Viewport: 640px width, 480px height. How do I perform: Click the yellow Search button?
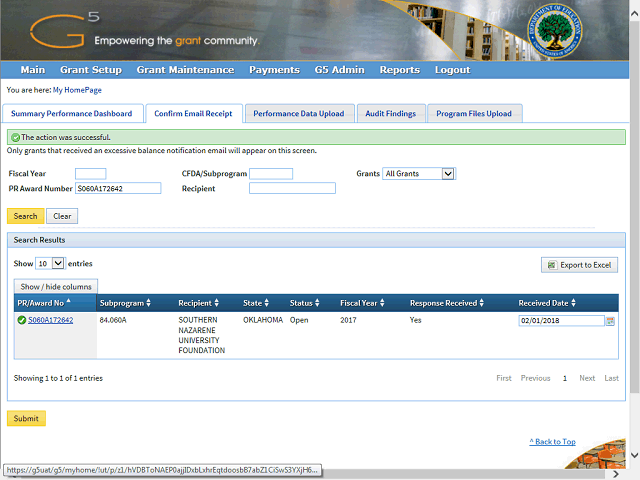[25, 216]
